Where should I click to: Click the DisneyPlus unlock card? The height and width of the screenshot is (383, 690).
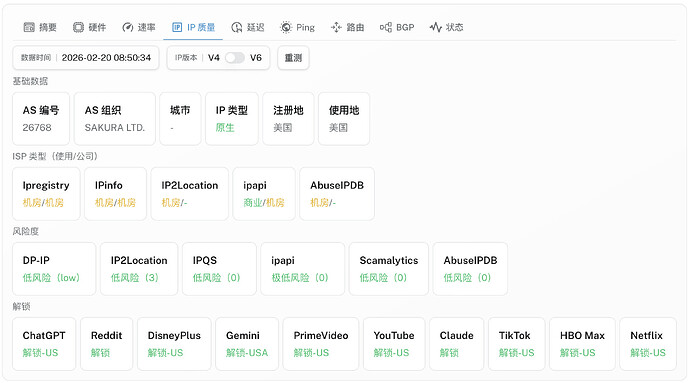tap(174, 344)
